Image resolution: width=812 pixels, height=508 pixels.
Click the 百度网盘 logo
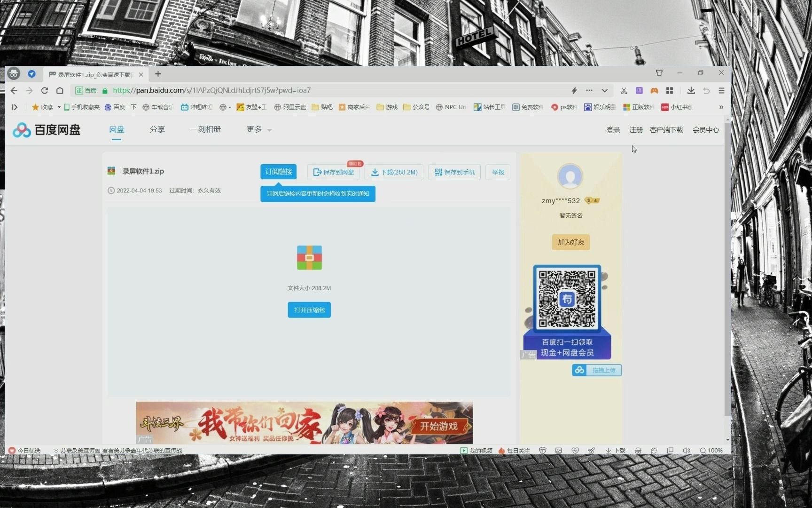(x=47, y=130)
